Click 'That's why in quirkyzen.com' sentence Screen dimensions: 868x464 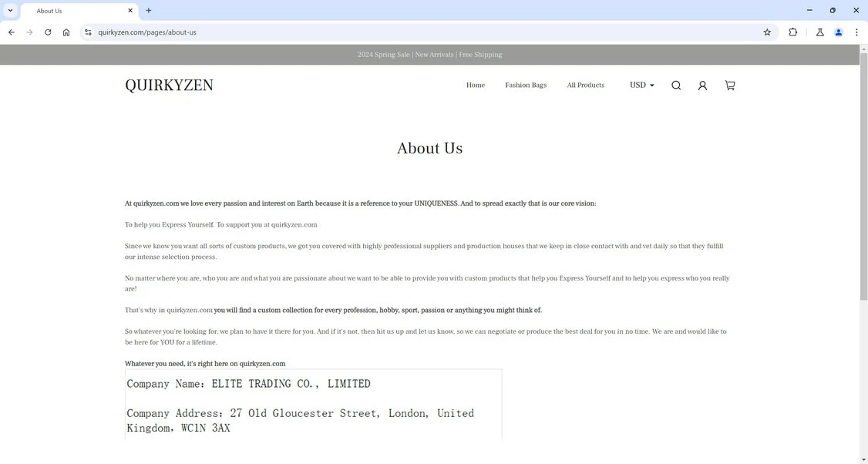[333, 310]
